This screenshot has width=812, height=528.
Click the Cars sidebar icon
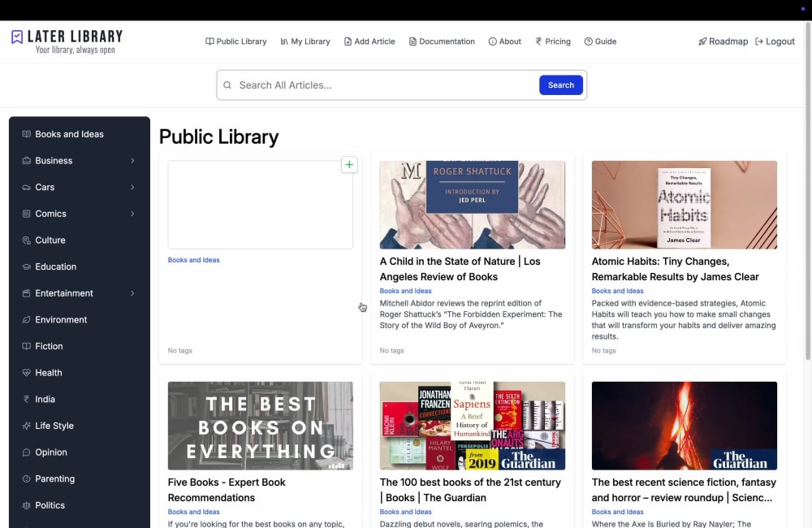pos(27,187)
